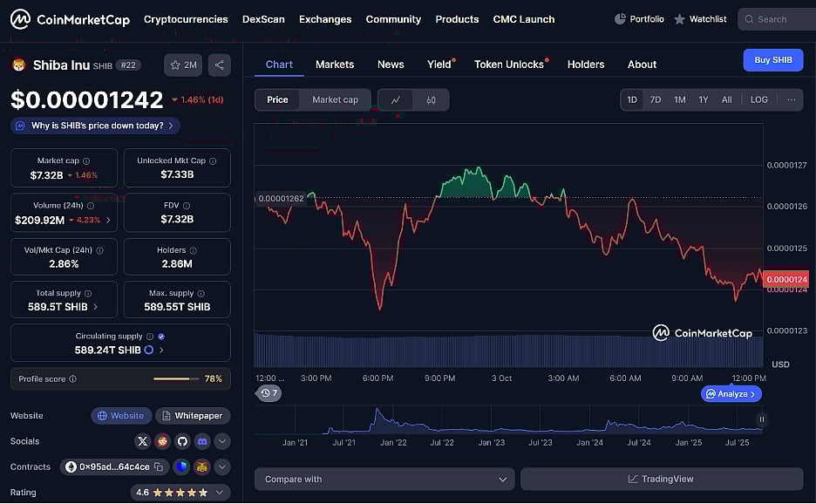The height and width of the screenshot is (504, 816).
Task: Click the Reddit social icon
Action: click(x=161, y=441)
